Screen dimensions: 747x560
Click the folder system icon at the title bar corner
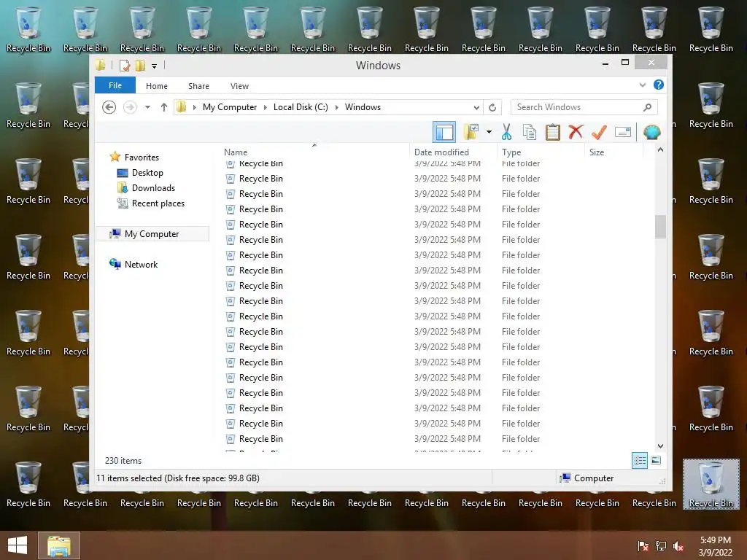101,65
